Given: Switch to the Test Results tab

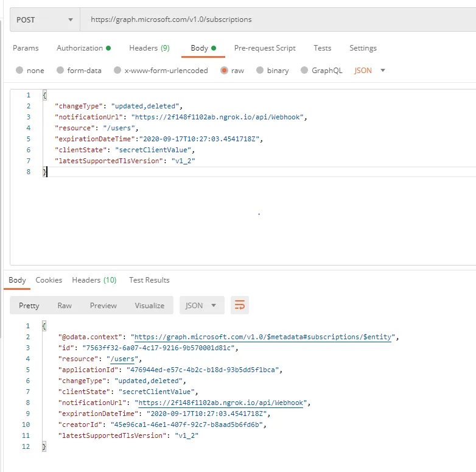Looking at the screenshot, I should coord(149,280).
